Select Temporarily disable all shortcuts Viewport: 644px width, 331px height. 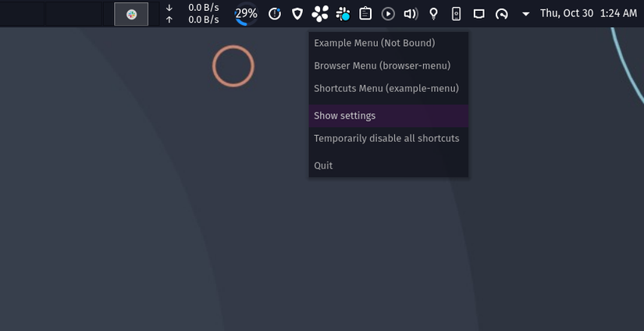tap(389, 138)
